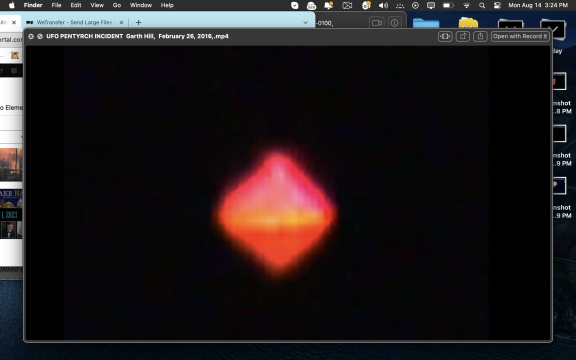Click the volume speaker icon
The width and height of the screenshot is (576, 360).
tap(383, 5)
